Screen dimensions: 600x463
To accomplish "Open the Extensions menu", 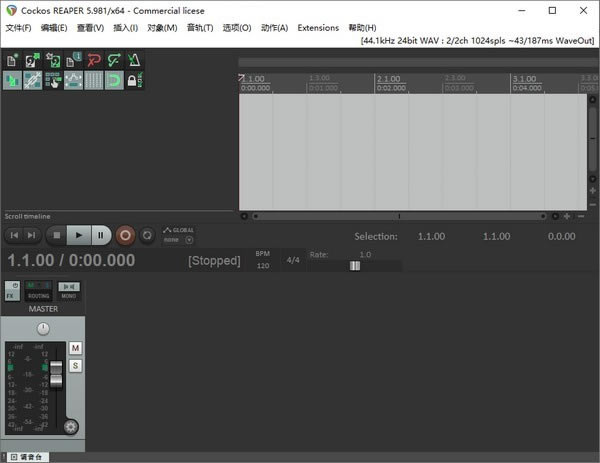I will coord(318,28).
